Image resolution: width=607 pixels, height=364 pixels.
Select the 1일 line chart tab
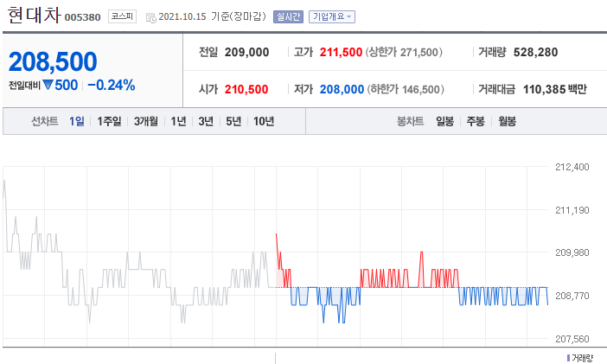[77, 121]
